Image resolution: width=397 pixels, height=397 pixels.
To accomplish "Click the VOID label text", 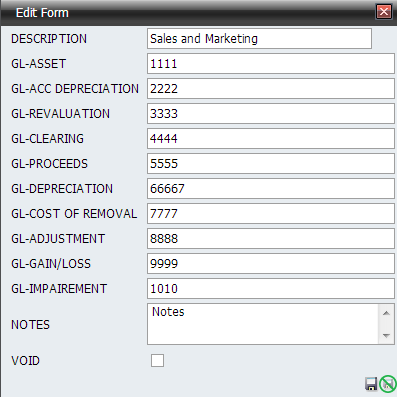I will pyautogui.click(x=25, y=361).
